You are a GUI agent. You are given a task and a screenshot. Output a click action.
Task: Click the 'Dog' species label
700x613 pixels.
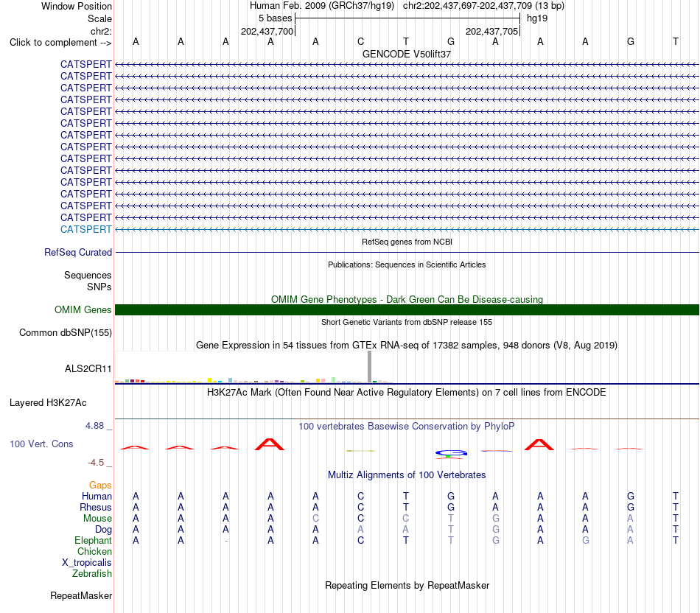(103, 530)
